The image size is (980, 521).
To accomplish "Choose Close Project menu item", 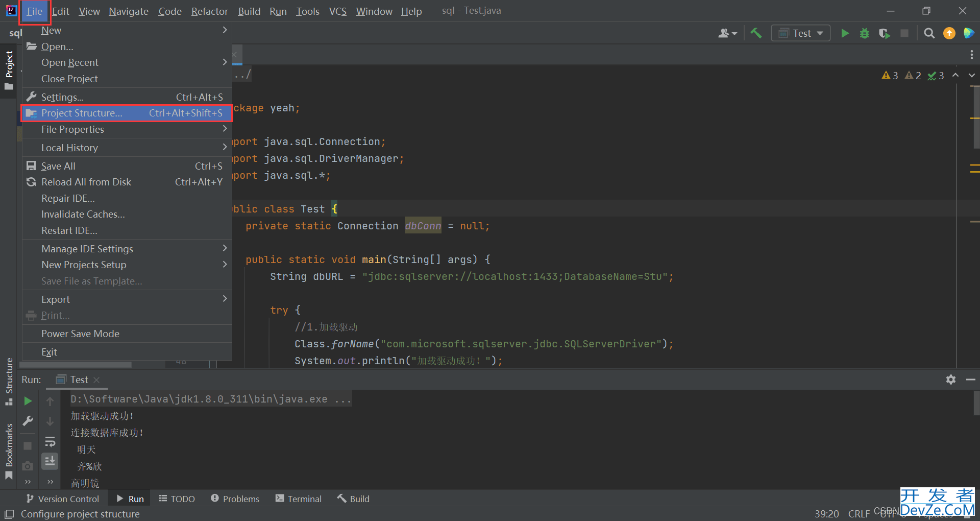I will coord(127,79).
